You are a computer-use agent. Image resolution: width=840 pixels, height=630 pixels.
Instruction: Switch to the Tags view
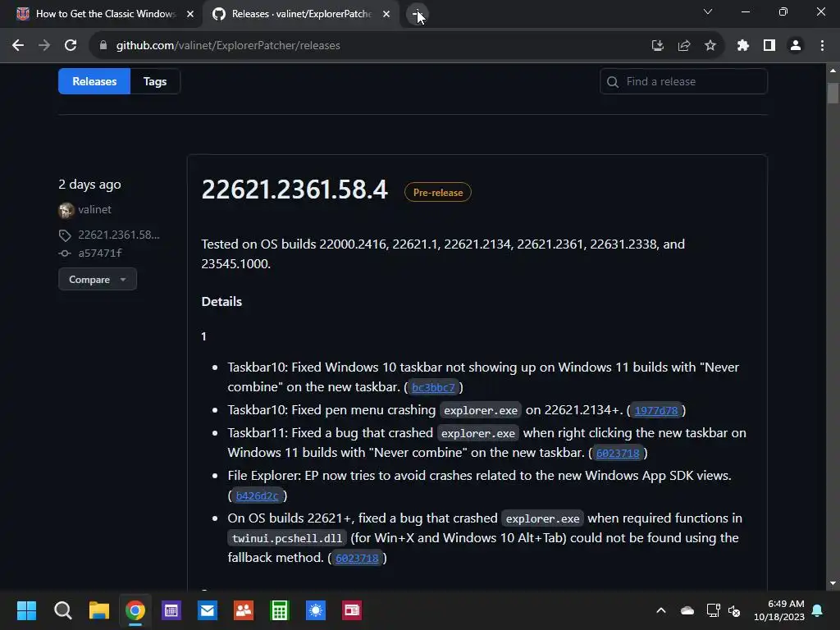point(155,81)
